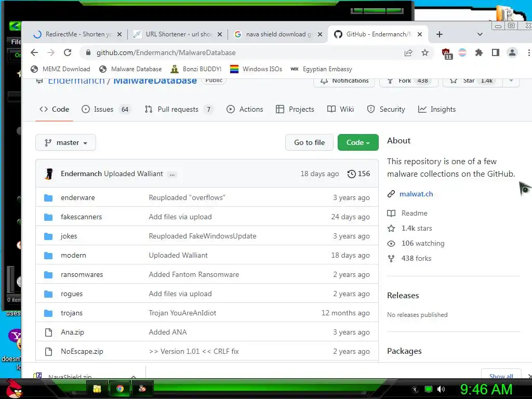Open the uBlock extension icon
532x399 pixels.
[447, 54]
